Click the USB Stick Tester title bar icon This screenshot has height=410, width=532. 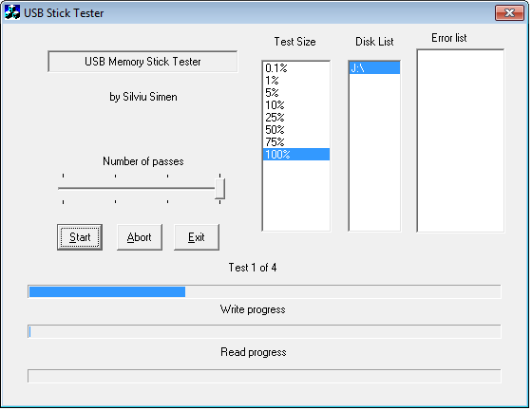tap(12, 12)
